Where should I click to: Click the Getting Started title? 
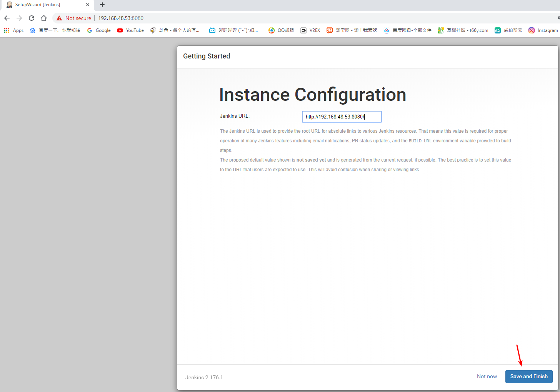207,56
